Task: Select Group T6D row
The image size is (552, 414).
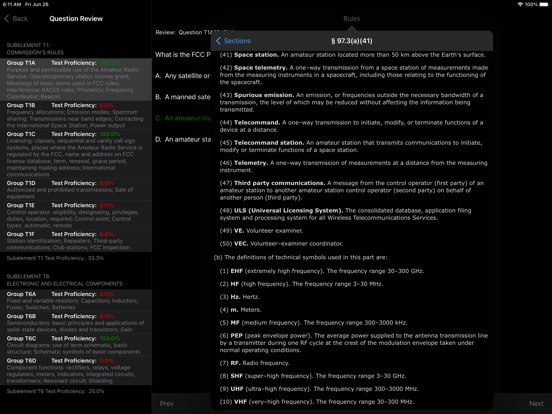Action: 76,370
